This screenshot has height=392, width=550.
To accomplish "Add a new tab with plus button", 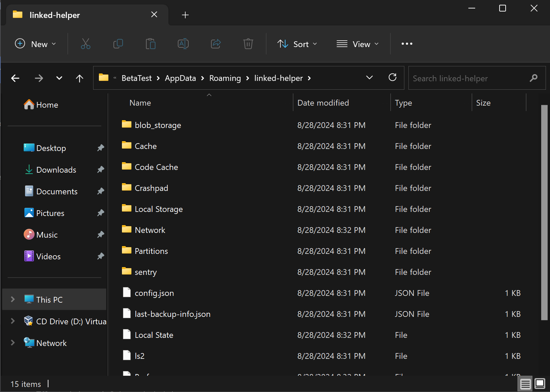I will coord(185,15).
